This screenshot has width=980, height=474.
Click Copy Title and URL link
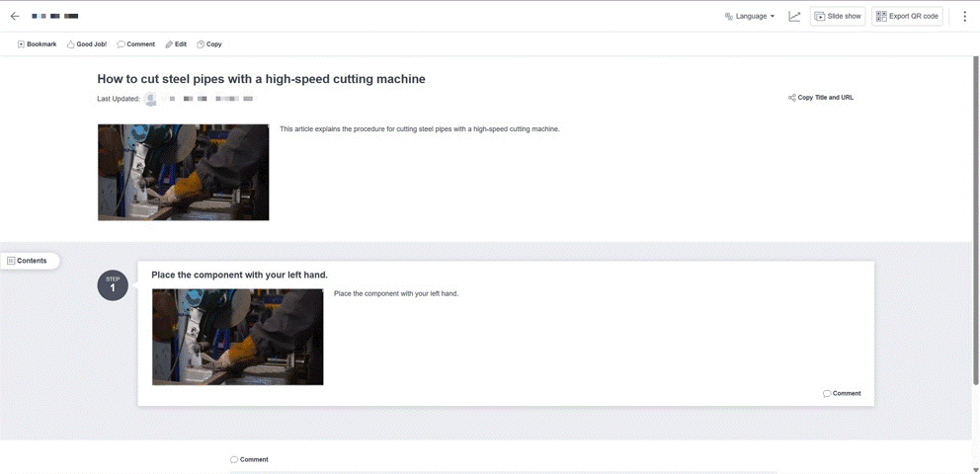pos(821,98)
